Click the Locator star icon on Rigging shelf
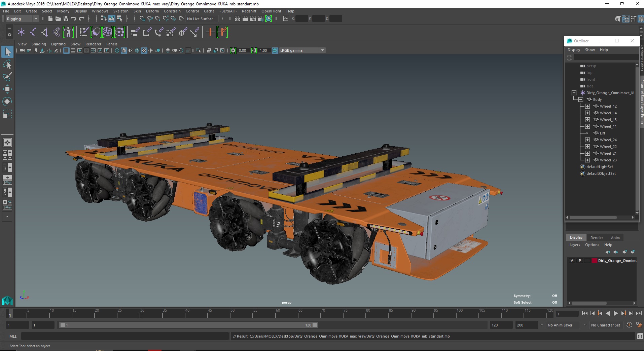644x351 pixels. click(21, 32)
